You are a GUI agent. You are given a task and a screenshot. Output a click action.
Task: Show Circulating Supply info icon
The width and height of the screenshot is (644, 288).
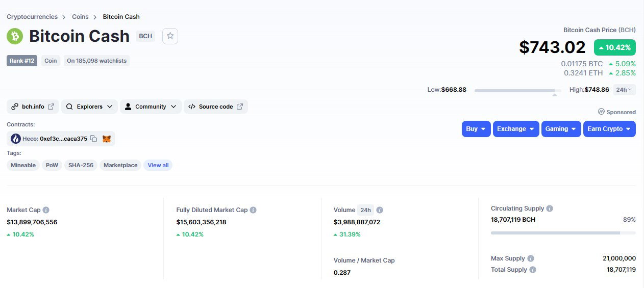[550, 208]
